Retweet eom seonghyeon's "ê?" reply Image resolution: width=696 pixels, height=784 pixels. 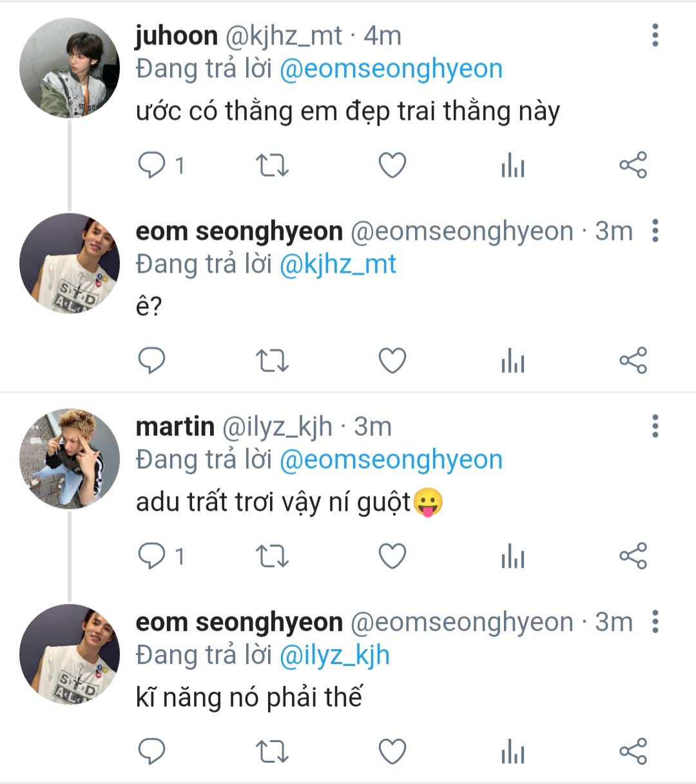point(272,360)
